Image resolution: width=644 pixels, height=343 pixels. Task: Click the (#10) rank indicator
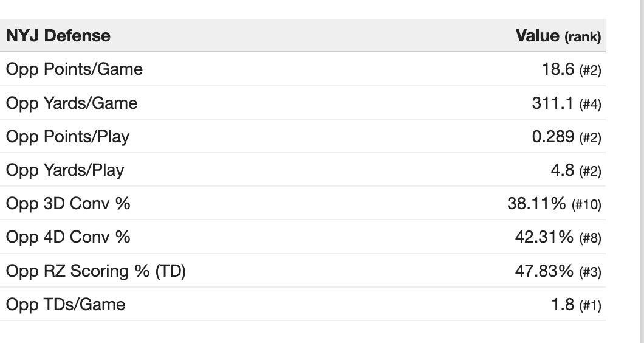click(586, 204)
